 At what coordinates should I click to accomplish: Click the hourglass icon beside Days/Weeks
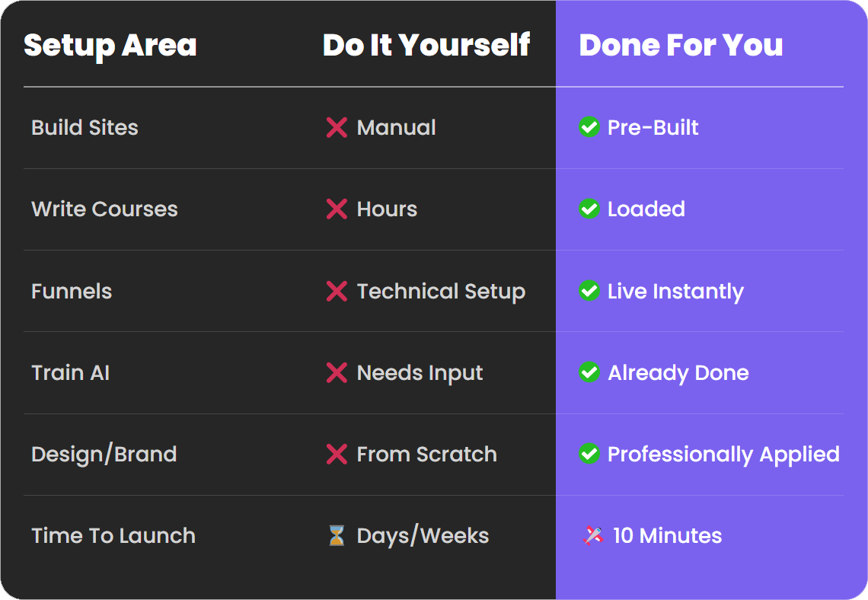[337, 535]
